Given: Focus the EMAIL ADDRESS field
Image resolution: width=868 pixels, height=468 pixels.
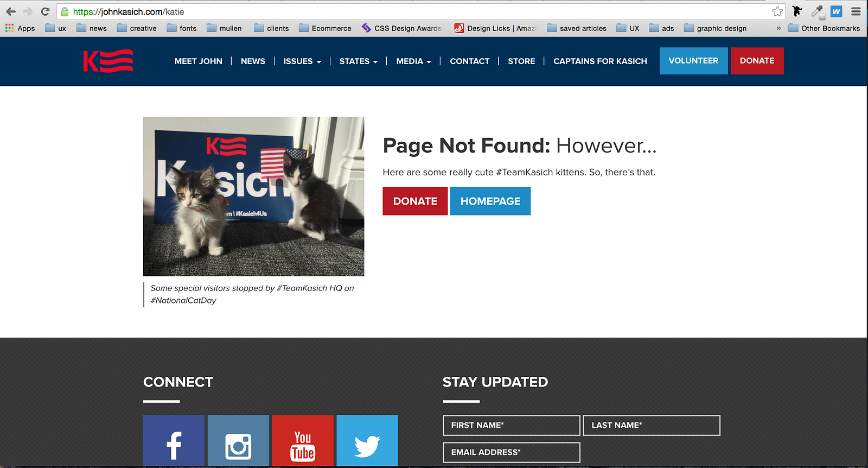Looking at the screenshot, I should click(512, 452).
